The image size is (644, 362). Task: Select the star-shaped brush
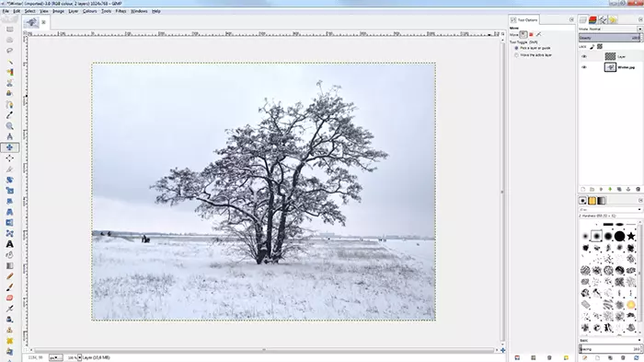click(631, 236)
